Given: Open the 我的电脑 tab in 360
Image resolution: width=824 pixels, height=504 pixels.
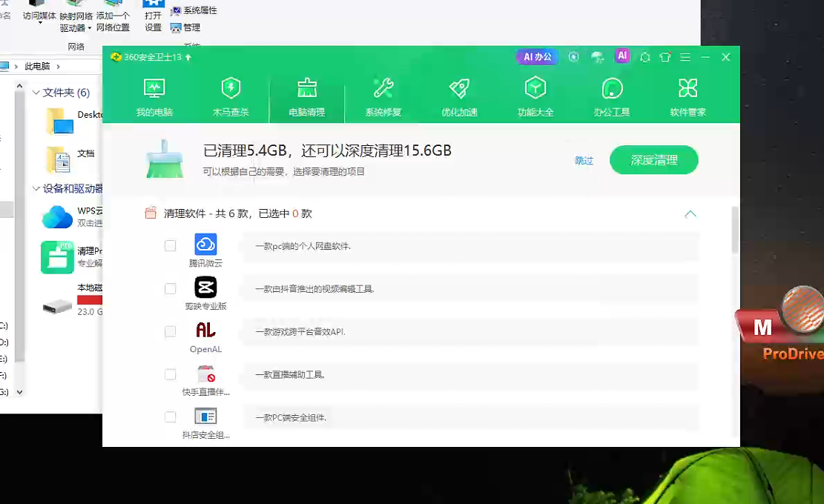Looking at the screenshot, I should point(154,97).
